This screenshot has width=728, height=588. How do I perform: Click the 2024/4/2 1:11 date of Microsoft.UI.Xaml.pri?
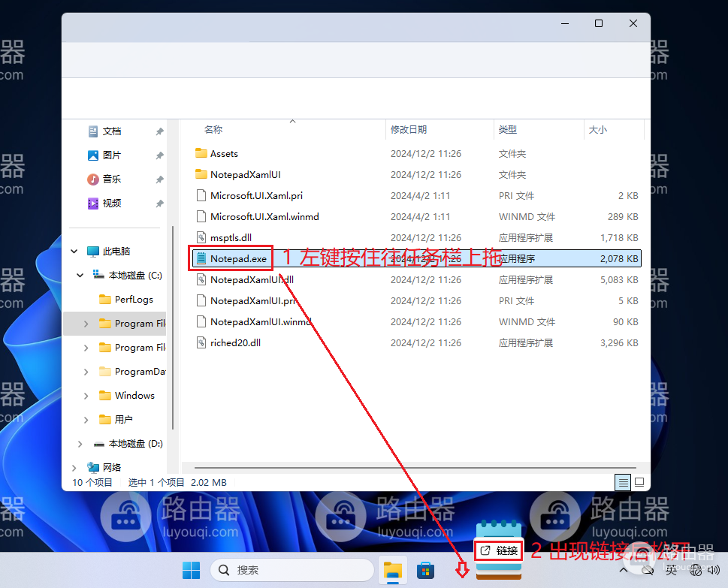tap(420, 196)
